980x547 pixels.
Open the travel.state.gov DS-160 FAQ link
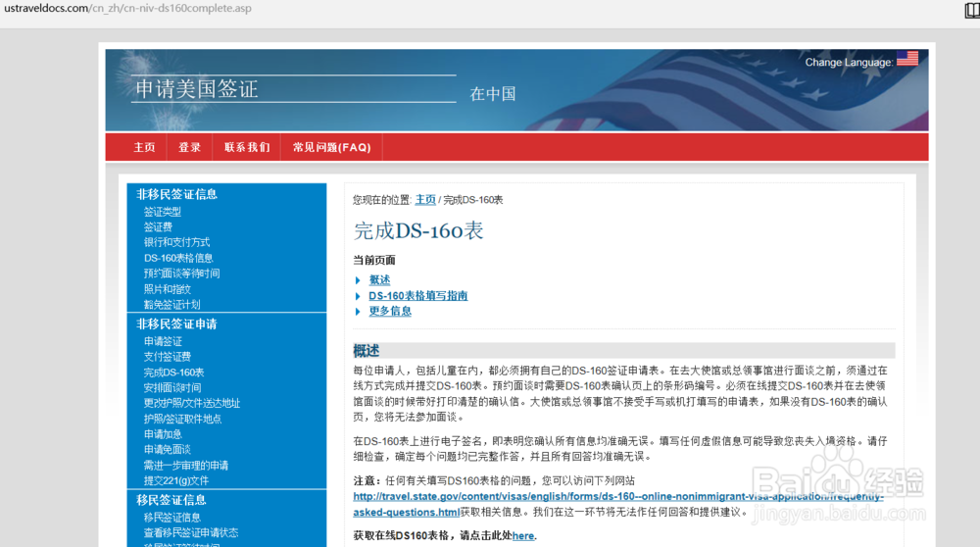coord(618,496)
